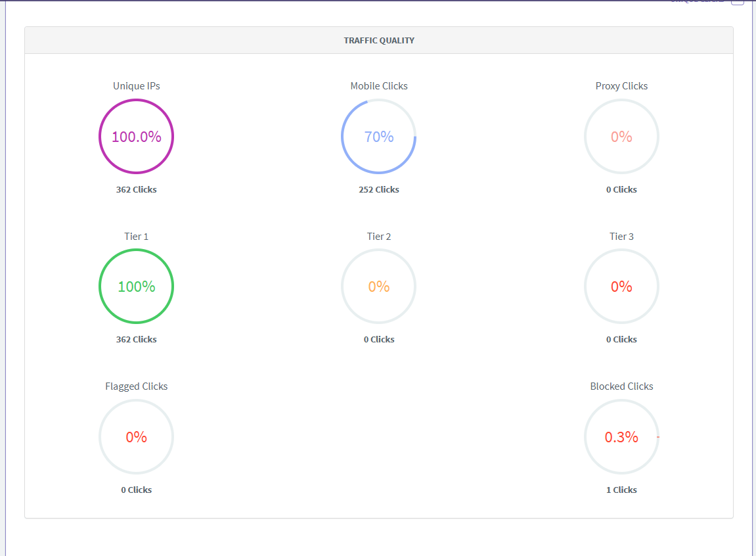
Task: Click the Unique IPs 100.0% circular gauge
Action: coord(137,137)
